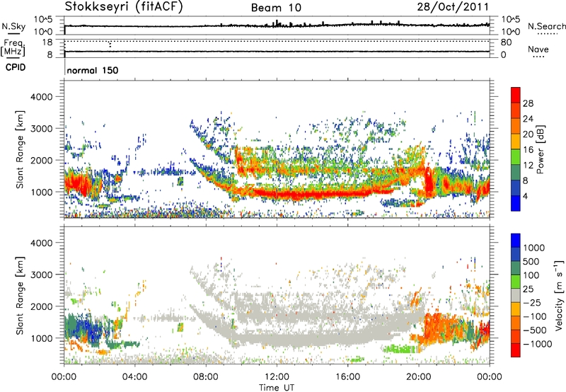This screenshot has height=392, width=566.
Task: Click the 'Stokkseyri (fitACF)' title
Action: pos(124,7)
